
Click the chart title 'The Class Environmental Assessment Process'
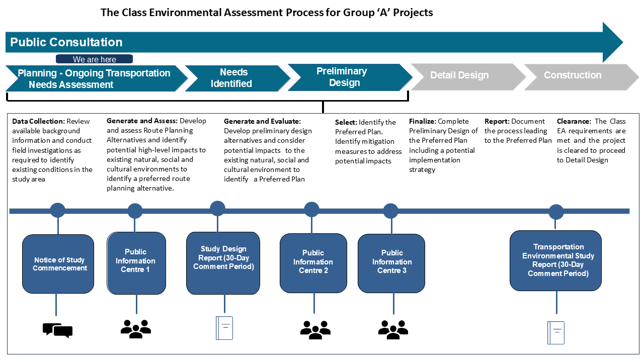pos(267,13)
